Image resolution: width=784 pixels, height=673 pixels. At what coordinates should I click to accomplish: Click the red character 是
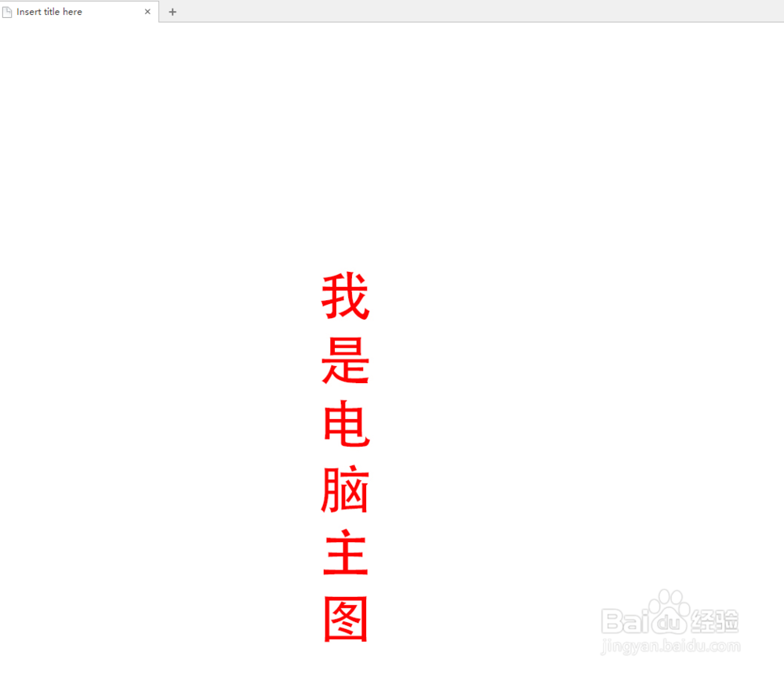(346, 360)
